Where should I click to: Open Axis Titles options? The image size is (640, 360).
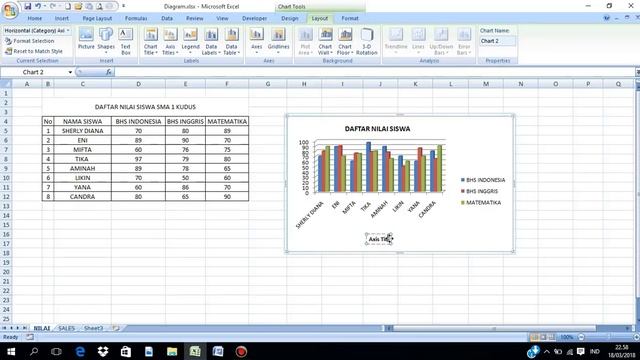[x=170, y=41]
